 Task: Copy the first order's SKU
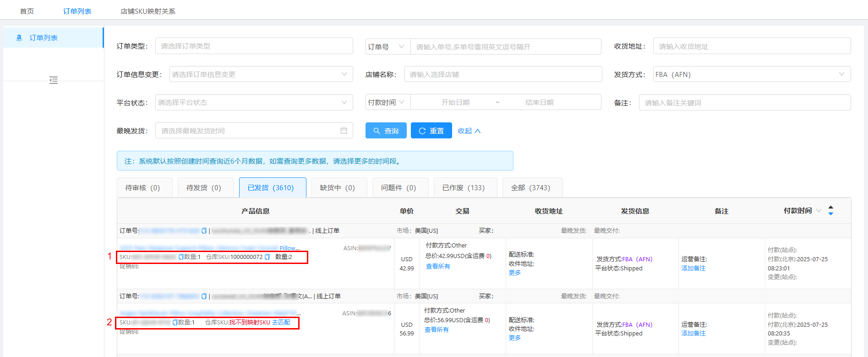(x=180, y=257)
